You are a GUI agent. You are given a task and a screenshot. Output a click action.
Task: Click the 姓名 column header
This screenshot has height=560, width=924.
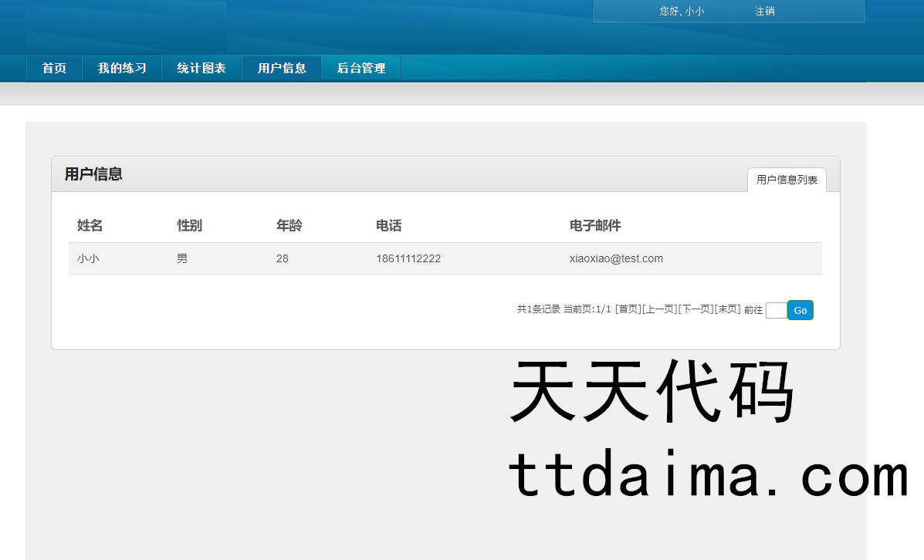point(90,225)
